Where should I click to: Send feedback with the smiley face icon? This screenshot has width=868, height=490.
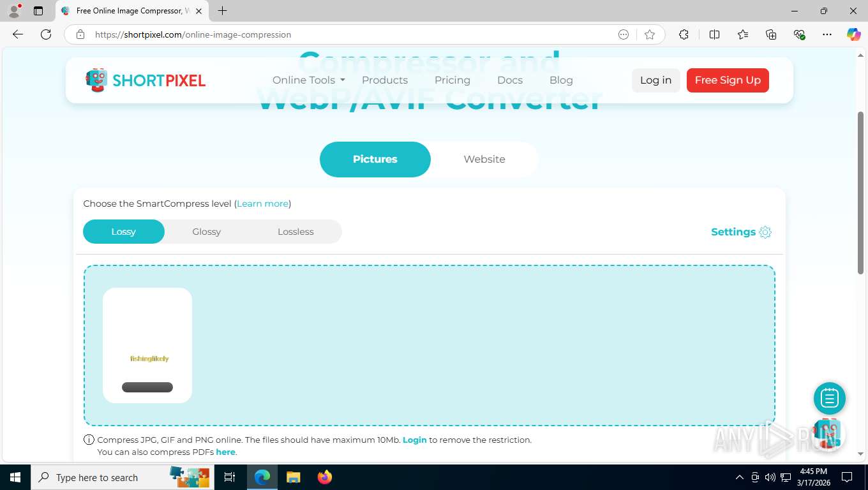click(x=624, y=34)
